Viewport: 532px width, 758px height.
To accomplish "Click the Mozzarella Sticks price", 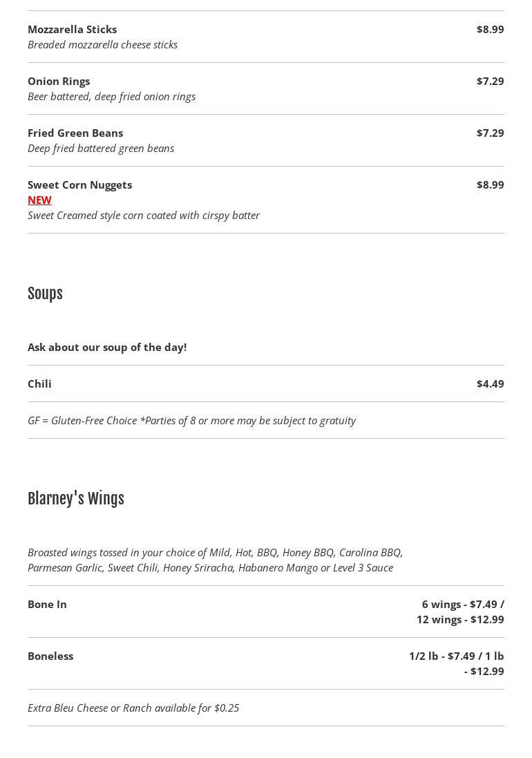I will (x=490, y=29).
